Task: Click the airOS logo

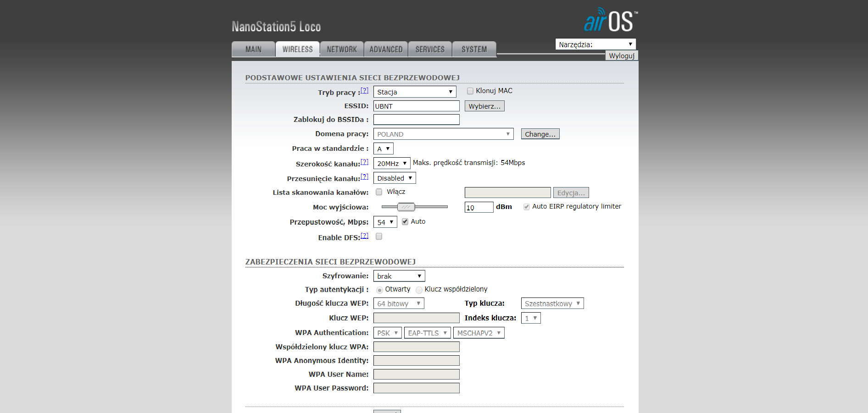Action: tap(611, 20)
